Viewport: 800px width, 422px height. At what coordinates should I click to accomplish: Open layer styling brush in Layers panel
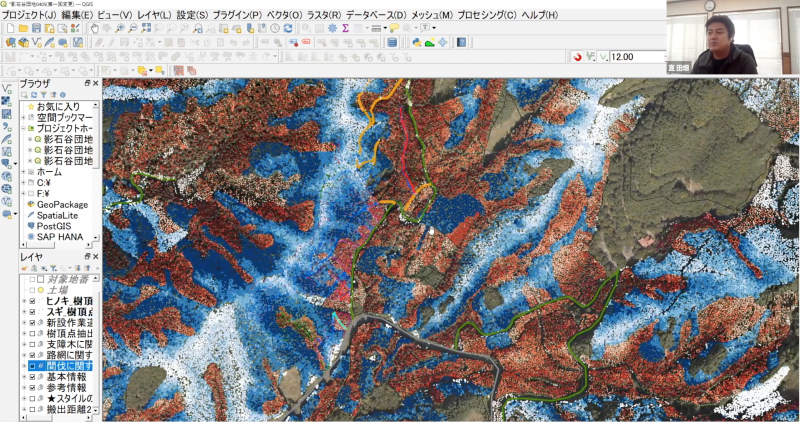click(x=24, y=268)
